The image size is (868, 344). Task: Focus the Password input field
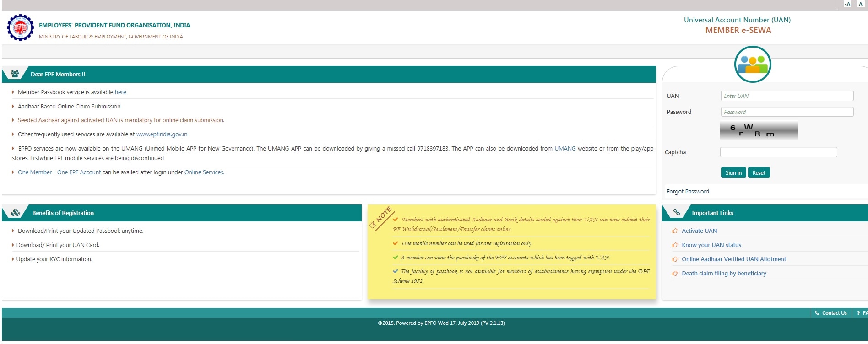coord(787,112)
